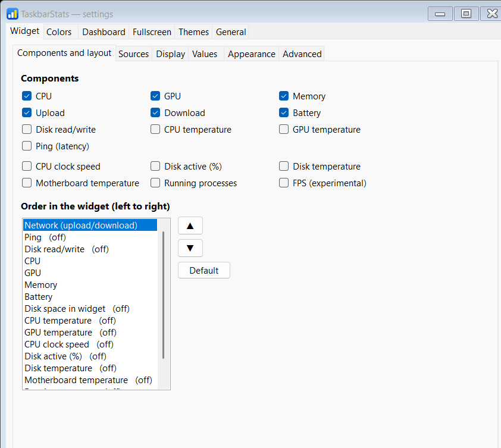Screen dimensions: 501x448
Task: Select CPU temperature (off) list row
Action: (90, 321)
